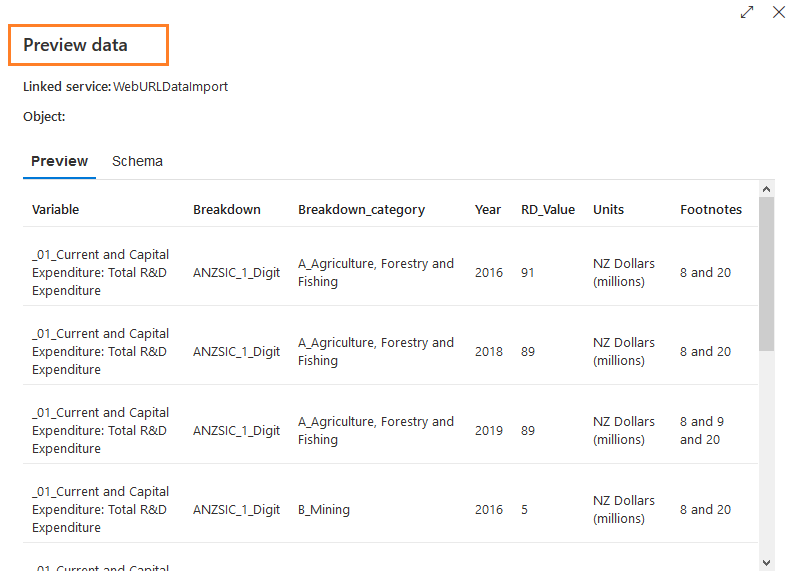Click Variable cell in the 2016 Agriculture row
Image resolution: width=797 pixels, height=578 pixels.
100,272
